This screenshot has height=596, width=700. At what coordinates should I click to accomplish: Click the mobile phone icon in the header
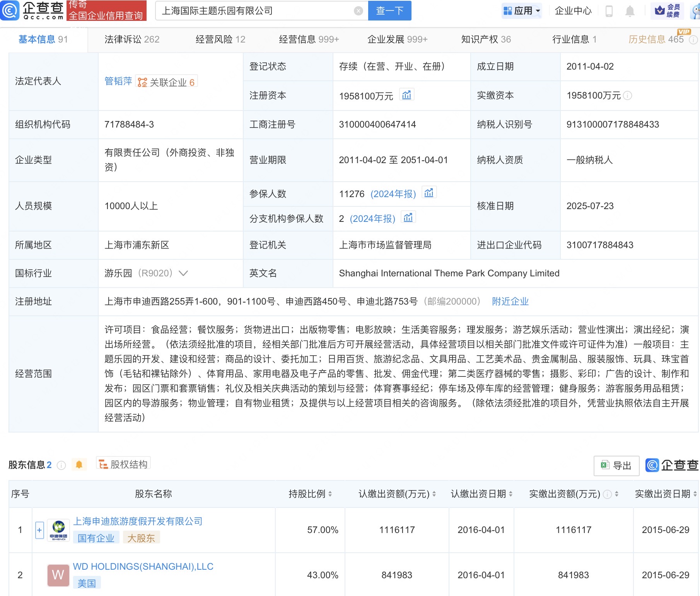pyautogui.click(x=609, y=11)
